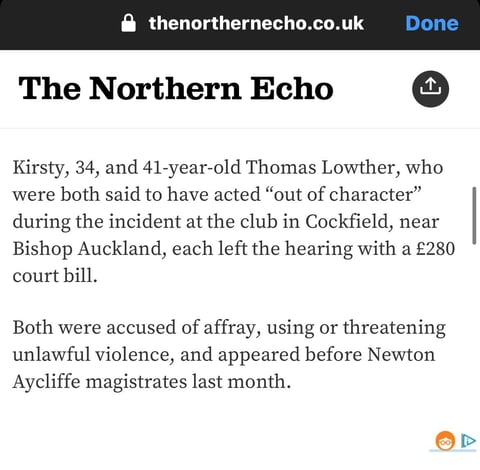Tap the £280 amount in the text
The height and width of the screenshot is (470, 480).
point(436,249)
